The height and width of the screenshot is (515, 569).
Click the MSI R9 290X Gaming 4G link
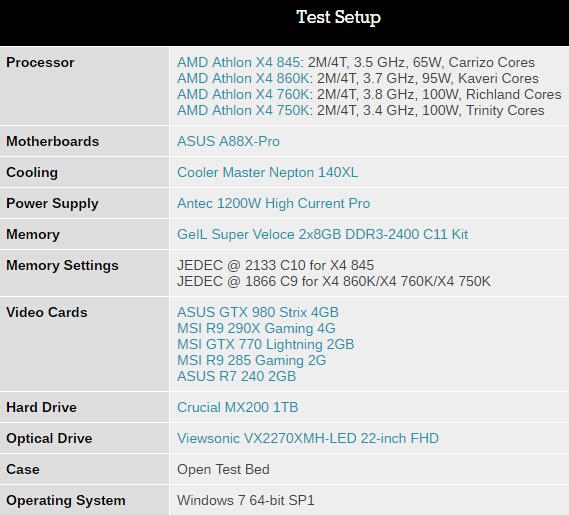(256, 328)
